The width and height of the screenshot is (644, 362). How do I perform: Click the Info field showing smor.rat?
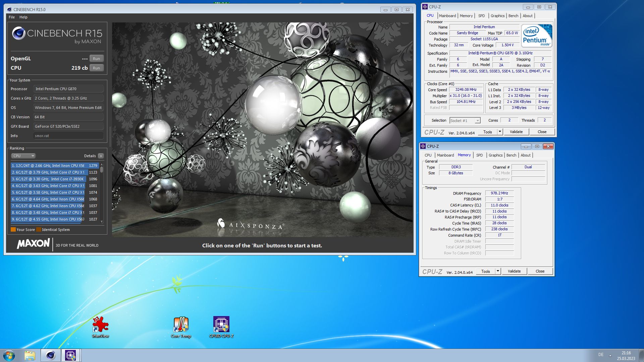click(68, 136)
